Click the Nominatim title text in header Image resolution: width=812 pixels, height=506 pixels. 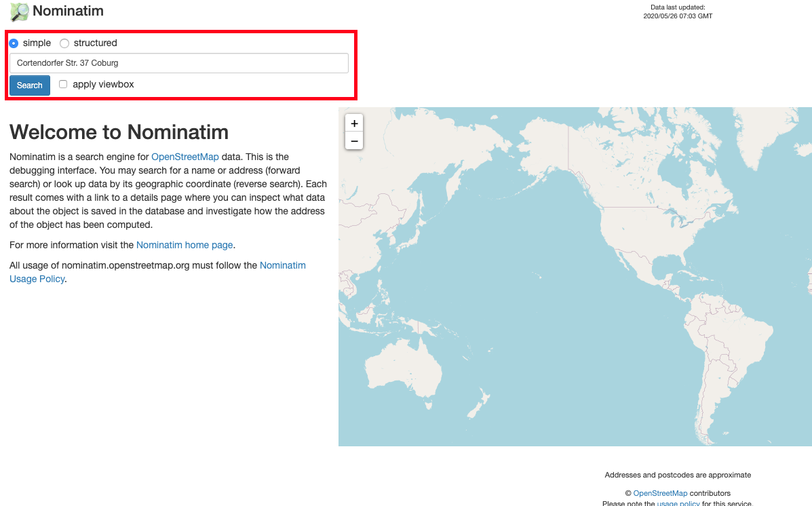click(x=68, y=11)
